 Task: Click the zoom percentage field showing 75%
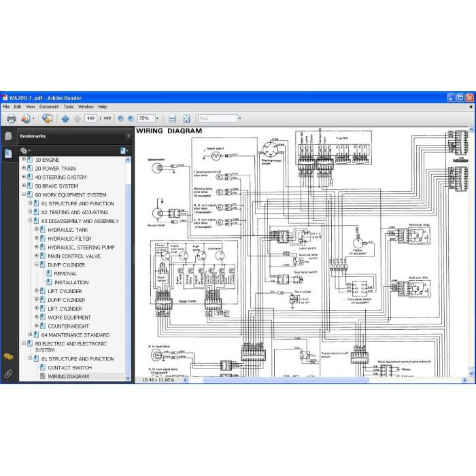(146, 118)
